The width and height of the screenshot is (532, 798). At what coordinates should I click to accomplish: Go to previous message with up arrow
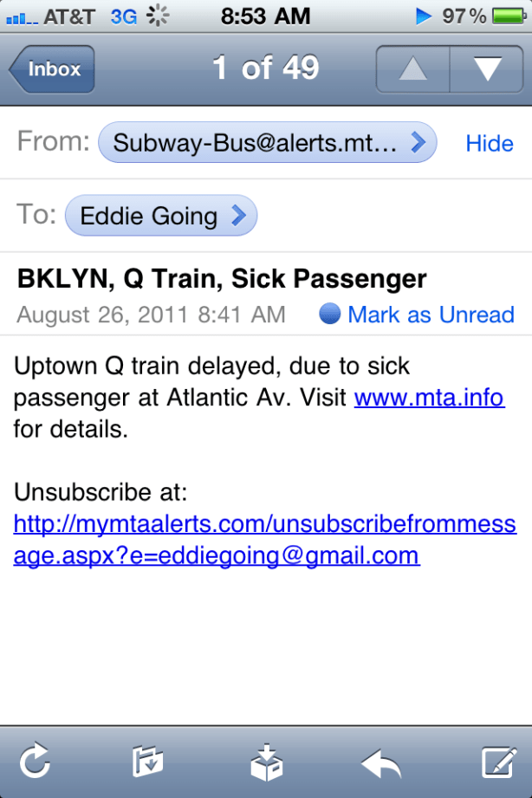coord(413,69)
